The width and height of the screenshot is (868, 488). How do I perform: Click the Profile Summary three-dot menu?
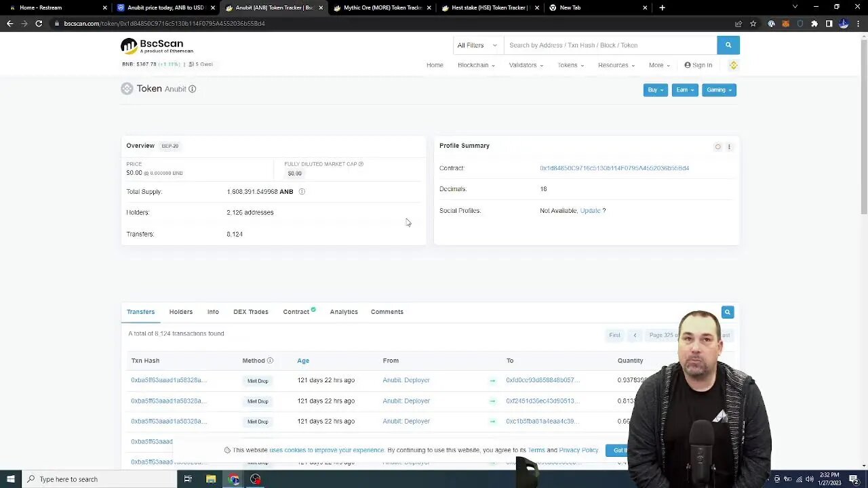pos(729,146)
